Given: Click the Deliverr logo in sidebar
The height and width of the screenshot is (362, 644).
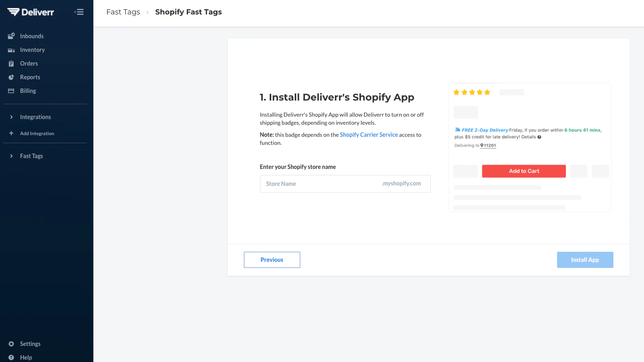Looking at the screenshot, I should (x=31, y=12).
